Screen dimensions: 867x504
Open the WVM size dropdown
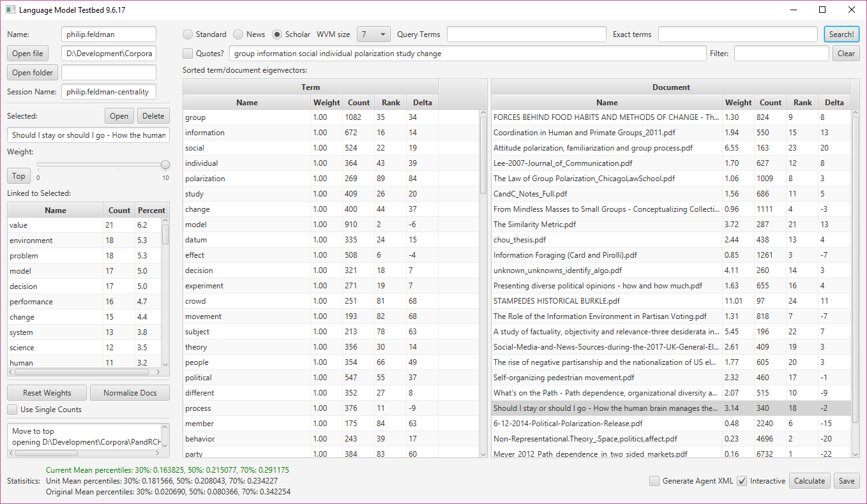coord(373,34)
